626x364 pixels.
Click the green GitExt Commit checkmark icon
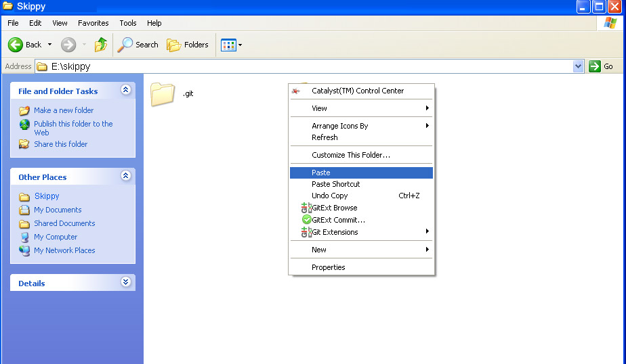tap(307, 220)
